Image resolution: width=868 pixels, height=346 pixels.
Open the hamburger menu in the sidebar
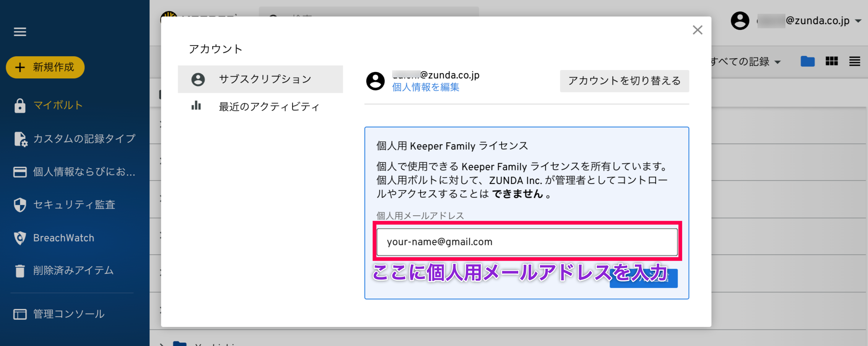[x=20, y=32]
